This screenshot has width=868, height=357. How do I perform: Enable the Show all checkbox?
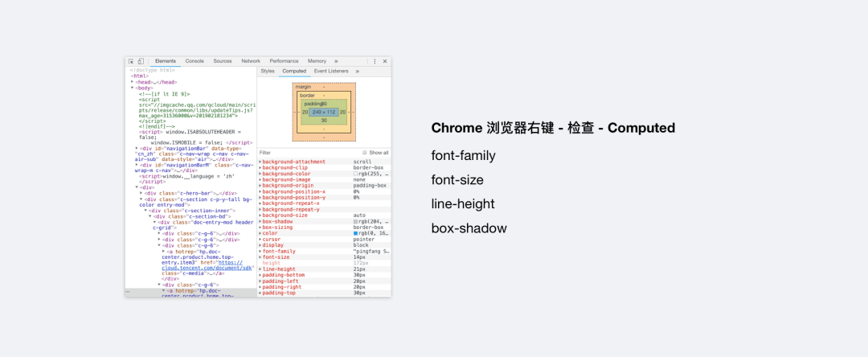(364, 153)
